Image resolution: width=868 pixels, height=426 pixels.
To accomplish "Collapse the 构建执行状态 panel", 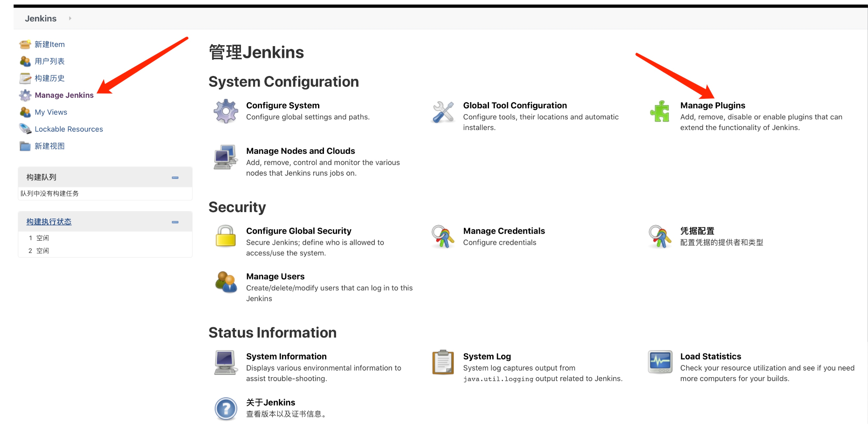I will [x=175, y=222].
